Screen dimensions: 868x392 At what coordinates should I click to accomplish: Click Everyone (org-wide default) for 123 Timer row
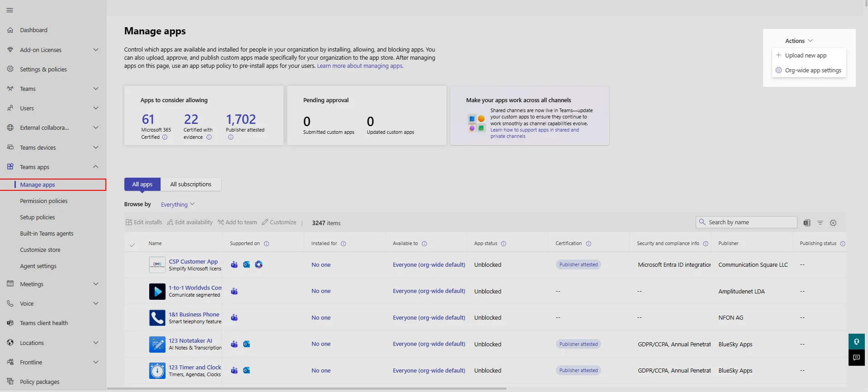(429, 371)
